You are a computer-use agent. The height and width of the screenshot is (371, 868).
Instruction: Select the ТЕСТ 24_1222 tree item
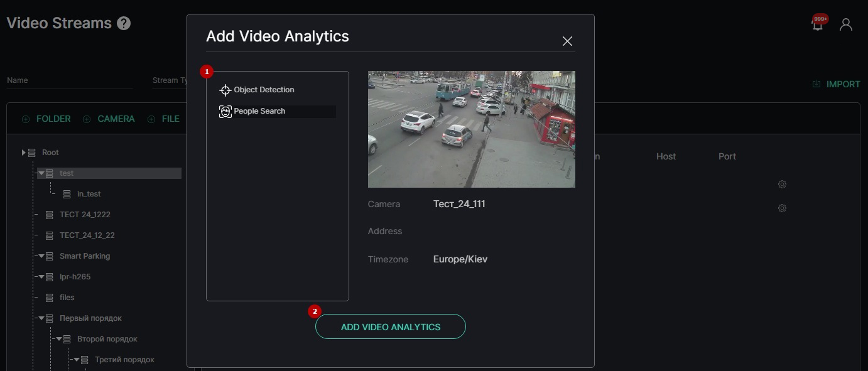pyautogui.click(x=85, y=215)
